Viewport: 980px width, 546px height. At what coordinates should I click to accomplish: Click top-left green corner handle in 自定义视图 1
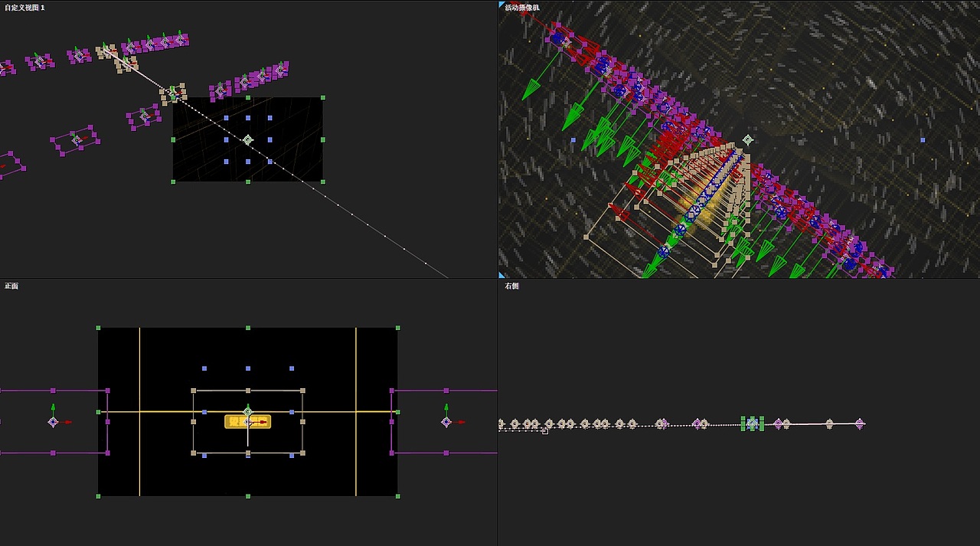point(173,97)
